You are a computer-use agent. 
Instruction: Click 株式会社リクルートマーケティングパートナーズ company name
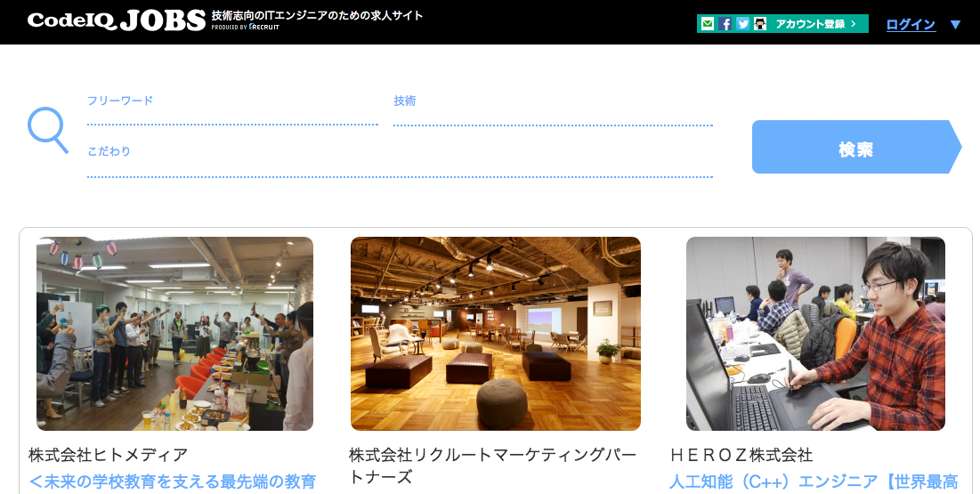point(493,466)
